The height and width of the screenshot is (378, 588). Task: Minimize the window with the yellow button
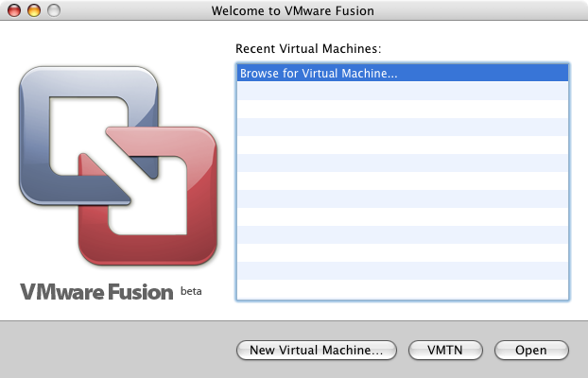[x=34, y=10]
